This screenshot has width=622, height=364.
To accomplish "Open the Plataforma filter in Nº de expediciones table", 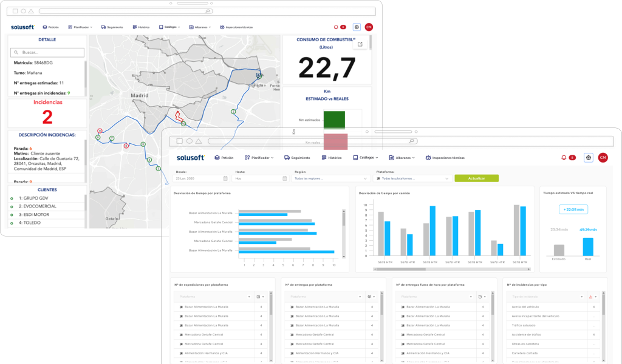I will (x=213, y=297).
